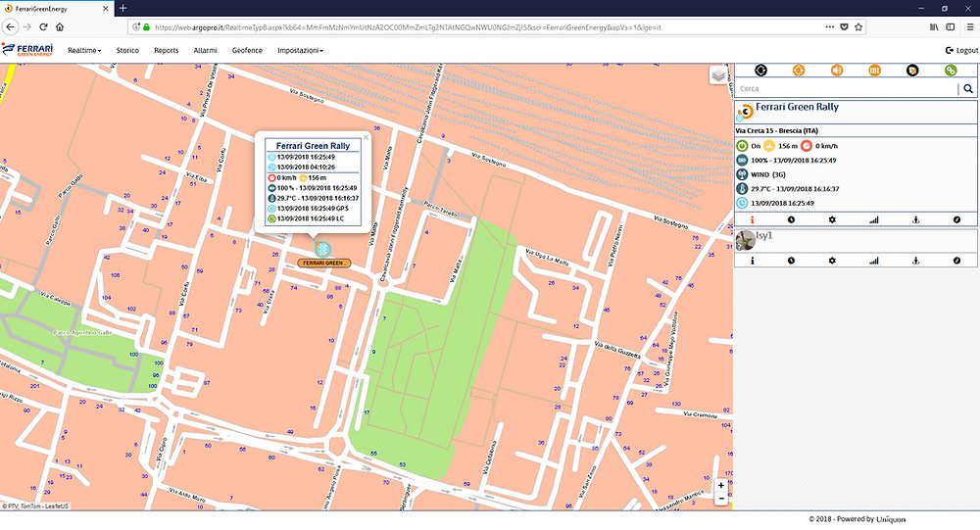Open the Storico menu

(x=127, y=51)
